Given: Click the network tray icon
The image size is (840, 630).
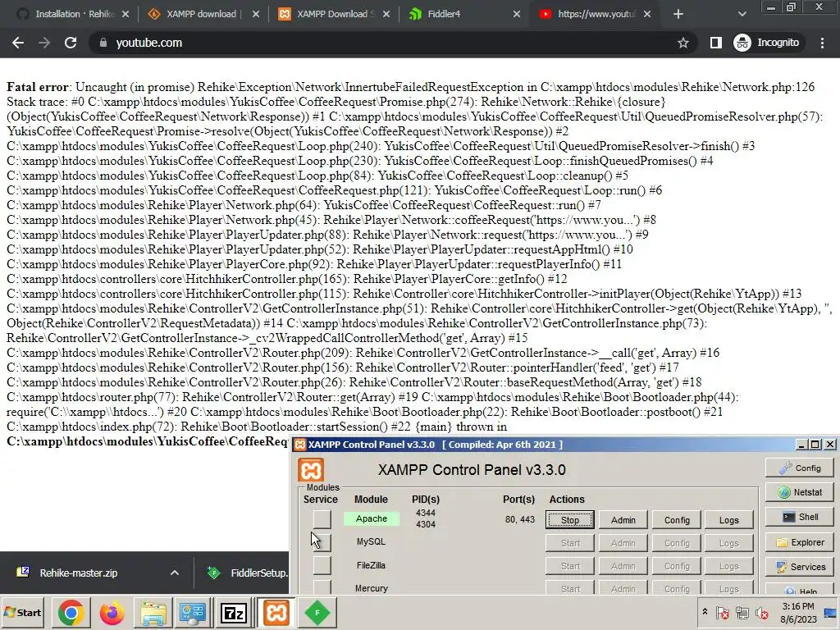Looking at the screenshot, I should (742, 612).
